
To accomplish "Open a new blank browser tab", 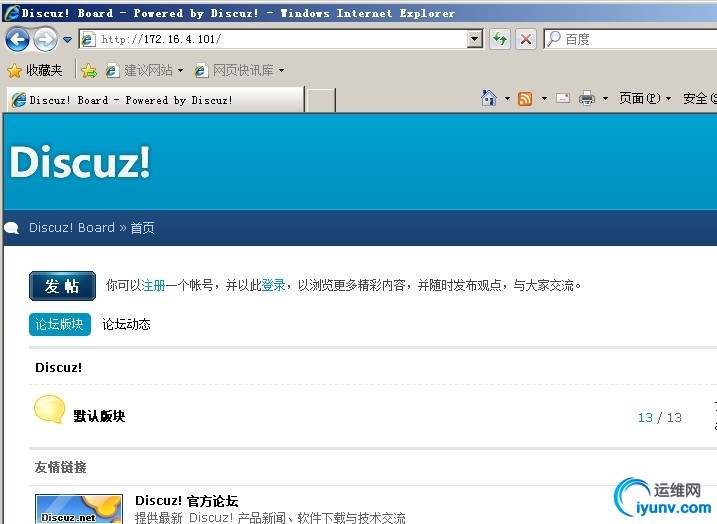I will (321, 100).
